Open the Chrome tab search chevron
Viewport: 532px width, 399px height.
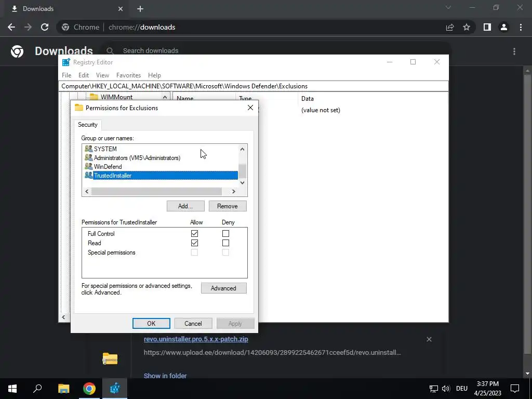[x=448, y=7]
